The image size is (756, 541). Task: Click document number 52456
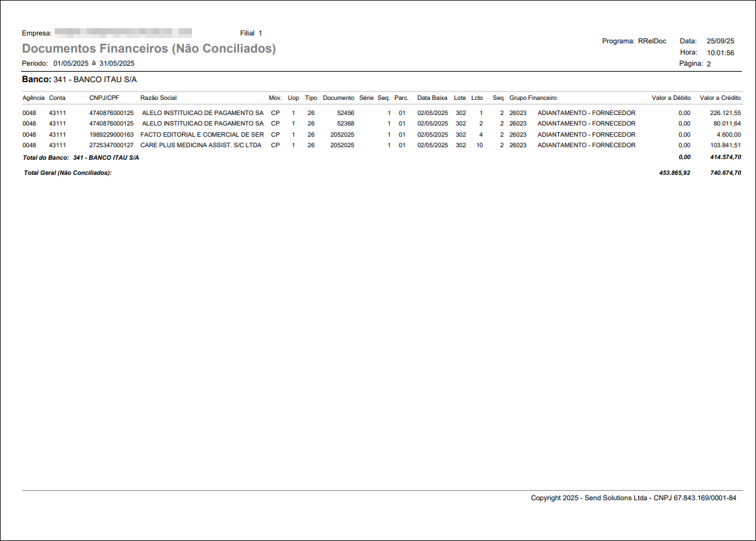[345, 113]
